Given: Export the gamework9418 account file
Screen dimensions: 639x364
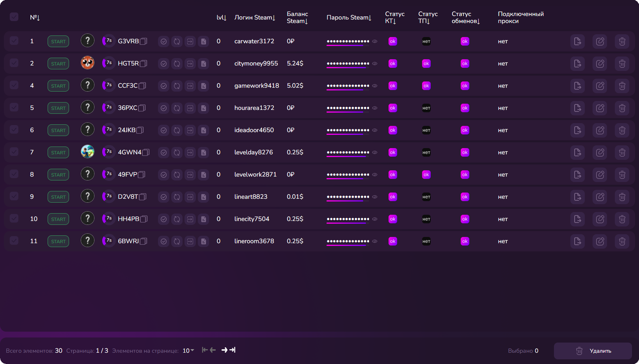Looking at the screenshot, I should pos(578,86).
